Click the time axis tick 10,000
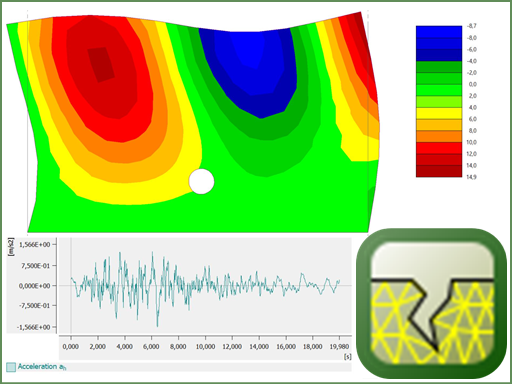This screenshot has height=384, width=512. tap(205, 347)
